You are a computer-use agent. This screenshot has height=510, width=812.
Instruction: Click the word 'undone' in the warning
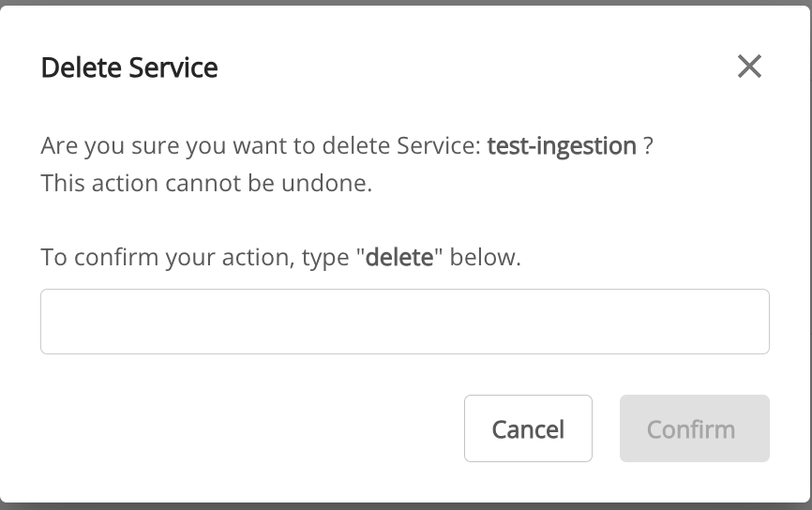(x=325, y=183)
